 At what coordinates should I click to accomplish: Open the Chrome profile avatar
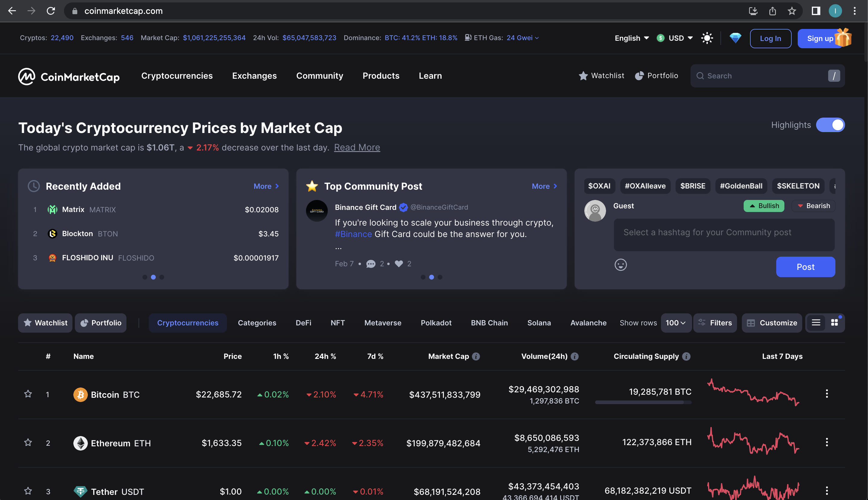[835, 11]
